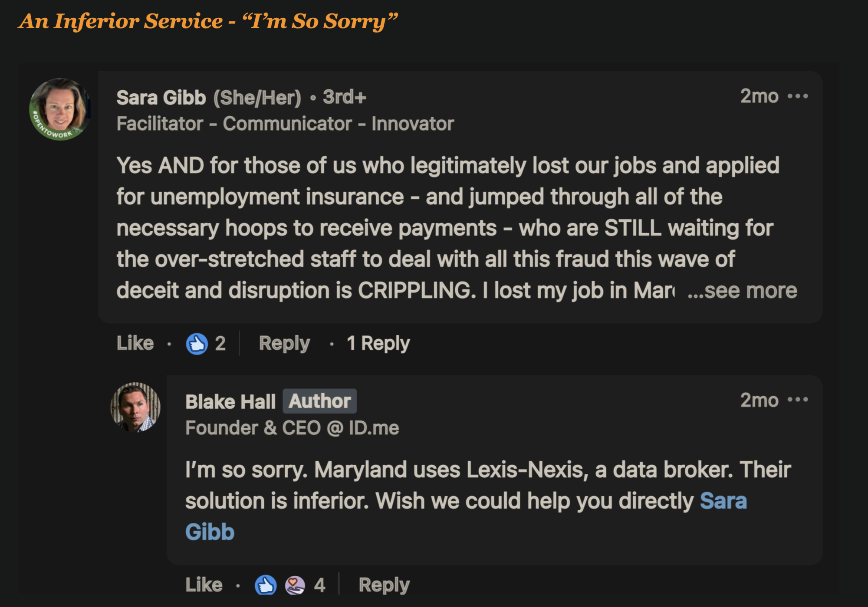Open the Sara Gibb name link on her comment

tap(161, 98)
